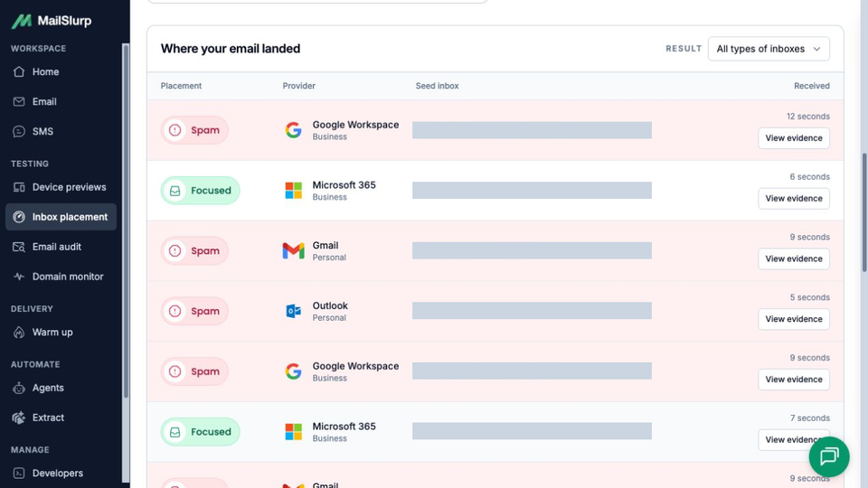Open the All types of inboxes dropdown
This screenshot has height=488, width=868.
[x=769, y=49]
